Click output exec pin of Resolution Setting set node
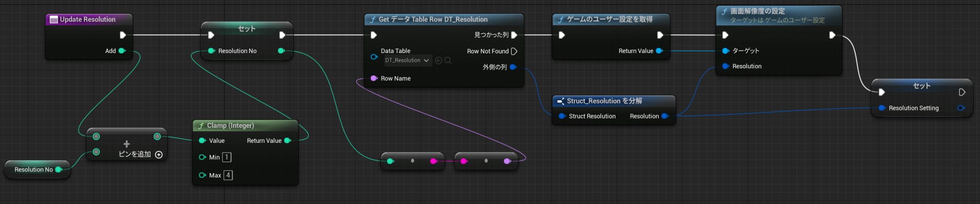This screenshot has width=980, height=204. click(962, 92)
